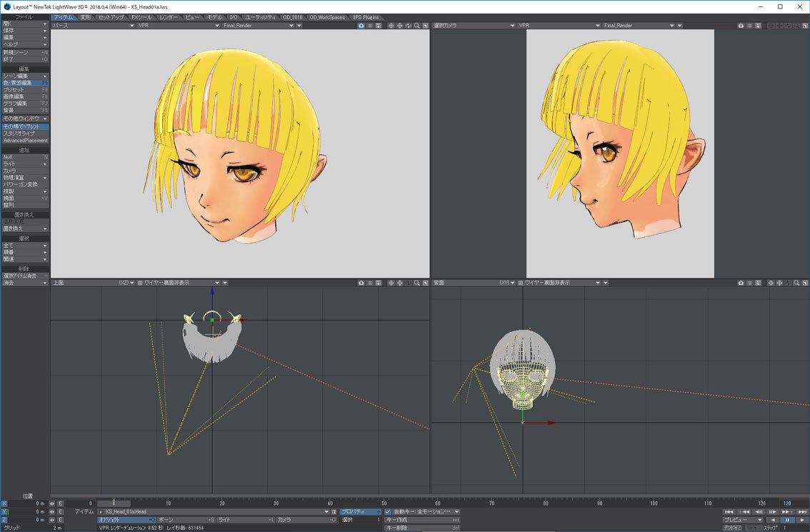Step back one frame
810x532 pixels.
coord(759,512)
